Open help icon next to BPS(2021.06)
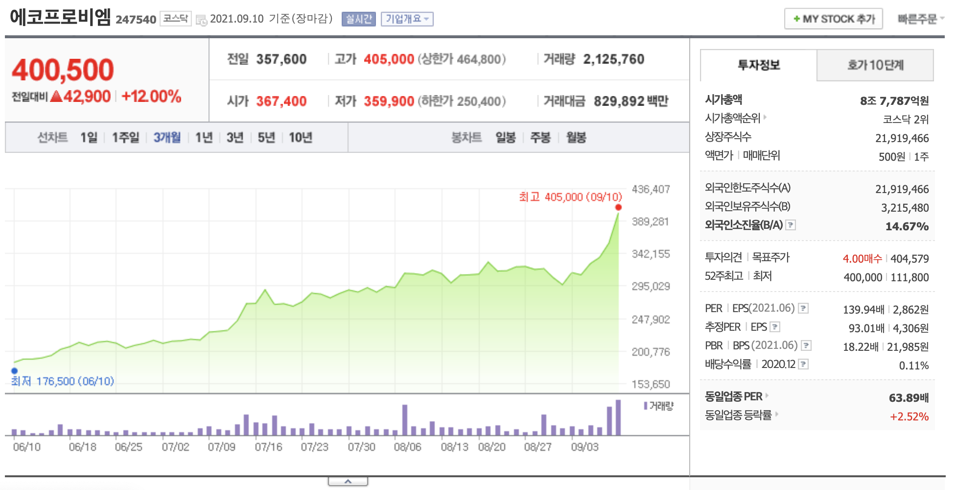The image size is (980, 490). 806,345
